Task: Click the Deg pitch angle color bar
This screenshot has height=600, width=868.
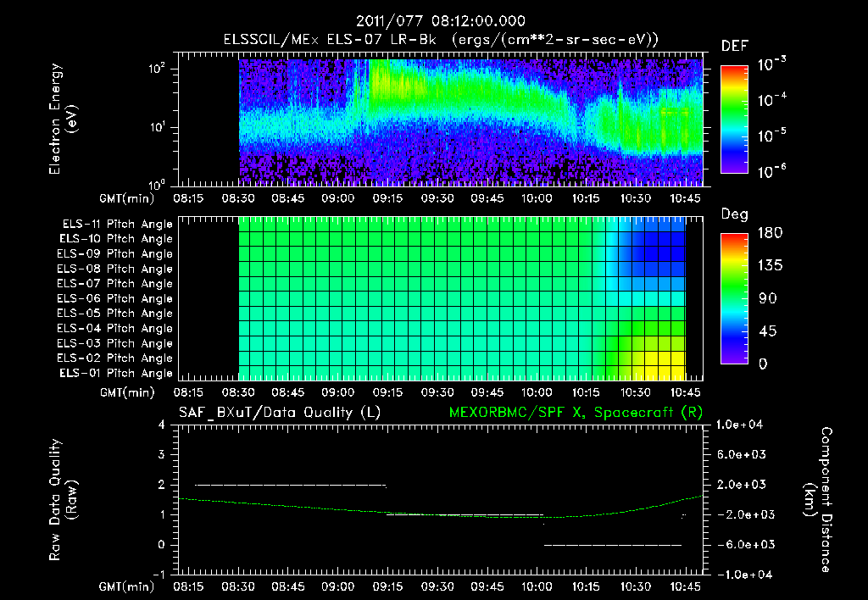Action: click(734, 299)
